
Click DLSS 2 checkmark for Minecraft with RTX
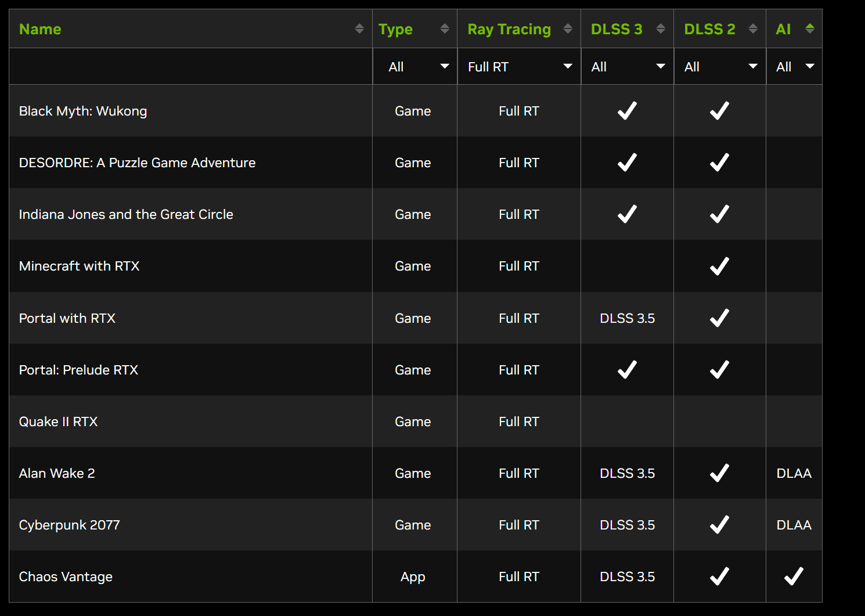pyautogui.click(x=719, y=266)
